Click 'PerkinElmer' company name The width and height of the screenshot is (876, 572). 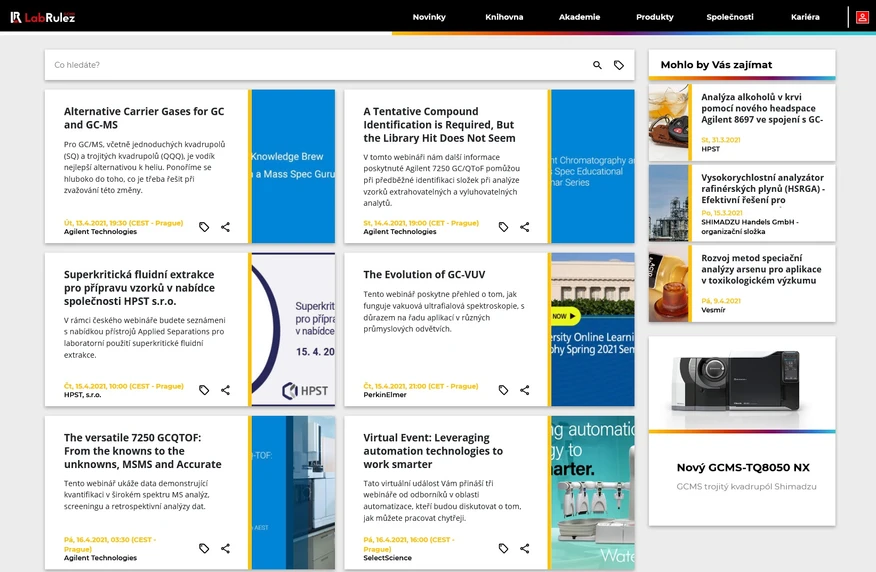coord(385,395)
